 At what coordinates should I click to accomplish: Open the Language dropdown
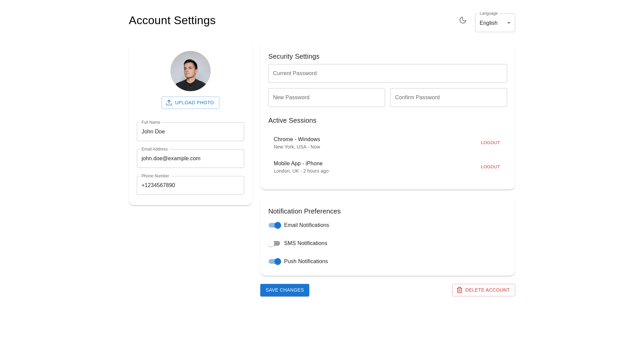[x=491, y=23]
